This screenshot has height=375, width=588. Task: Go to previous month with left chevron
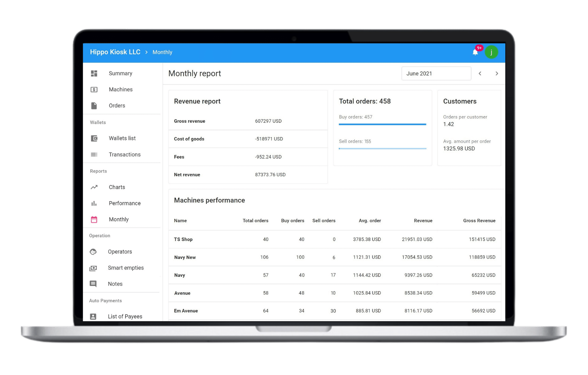point(480,74)
